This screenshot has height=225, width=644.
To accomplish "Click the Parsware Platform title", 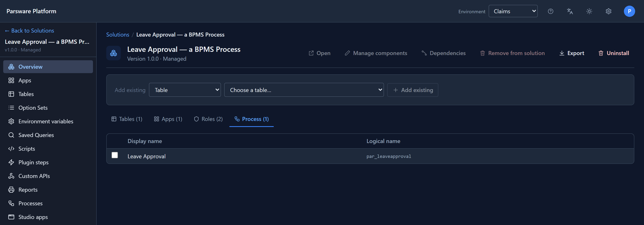I will [31, 11].
